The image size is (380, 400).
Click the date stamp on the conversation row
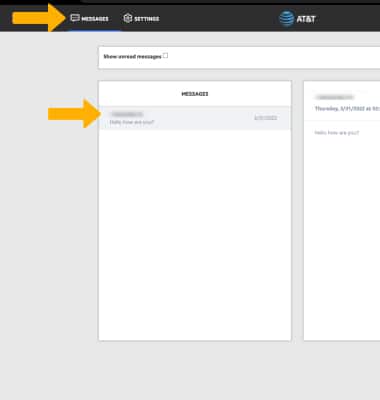tap(266, 118)
